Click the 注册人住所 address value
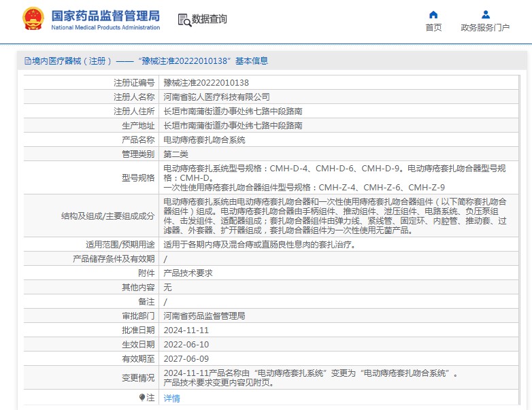Image resolution: width=532 pixels, height=410 pixels. click(x=233, y=112)
